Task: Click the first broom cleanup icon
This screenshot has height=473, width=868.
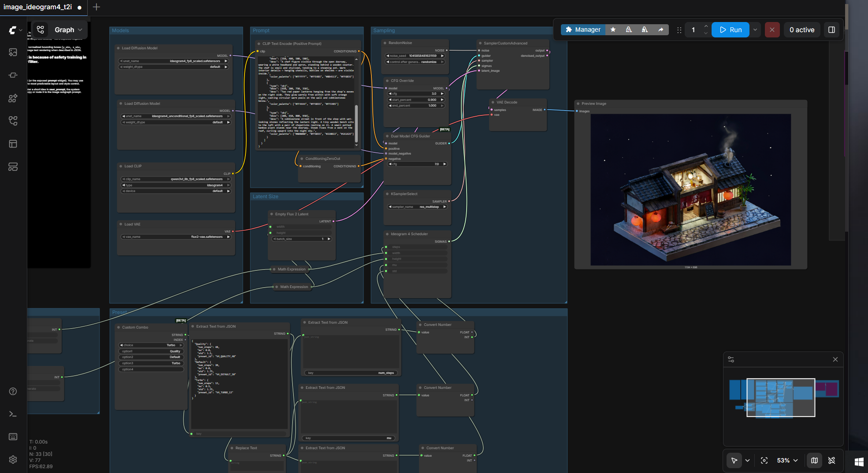Action: [629, 30]
